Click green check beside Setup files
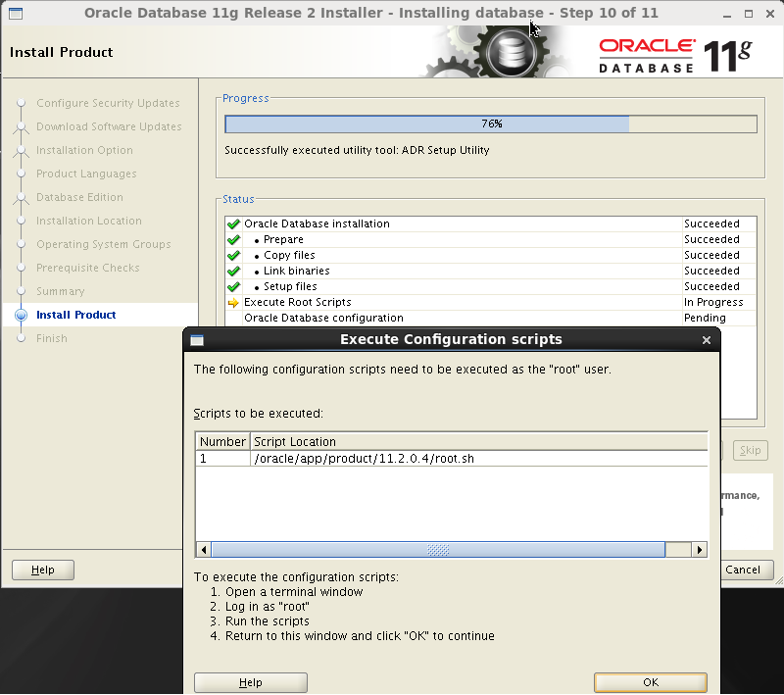Viewport: 784px width, 695px height. 233,286
